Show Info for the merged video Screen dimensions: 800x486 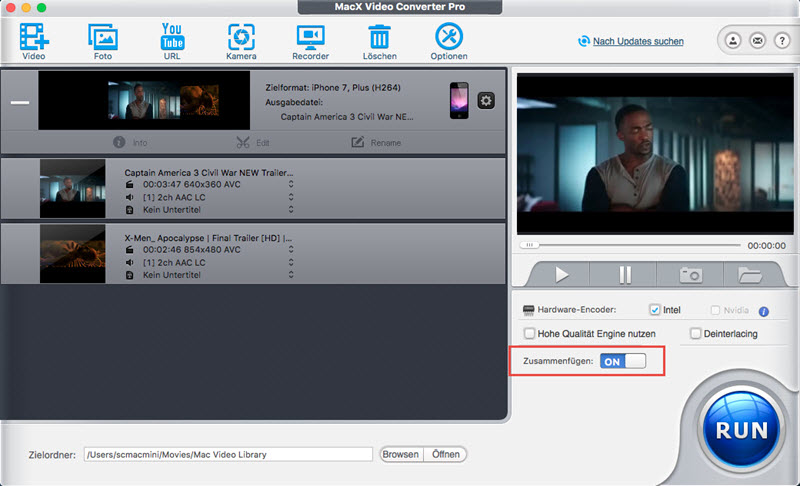[x=130, y=142]
